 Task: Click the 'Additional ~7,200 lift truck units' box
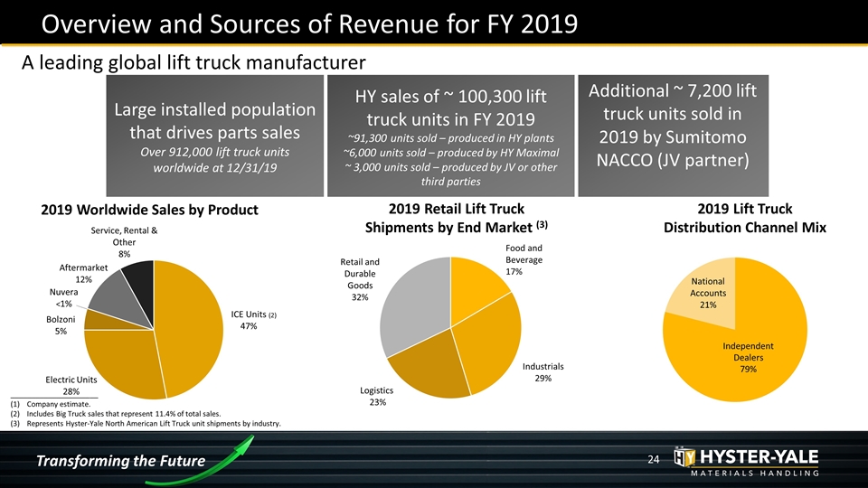(673, 136)
